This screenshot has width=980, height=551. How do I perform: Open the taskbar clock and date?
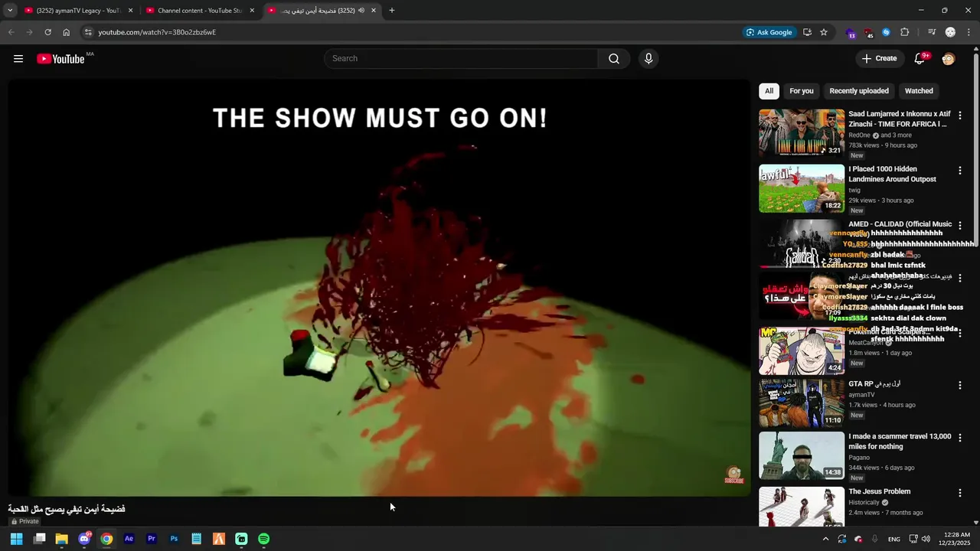[x=957, y=539]
